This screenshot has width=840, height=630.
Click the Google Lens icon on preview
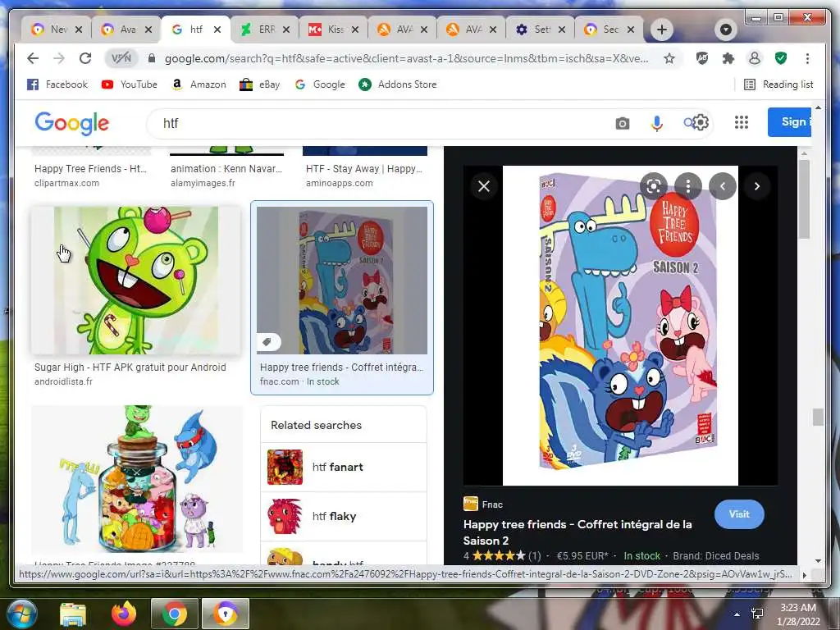pos(654,186)
